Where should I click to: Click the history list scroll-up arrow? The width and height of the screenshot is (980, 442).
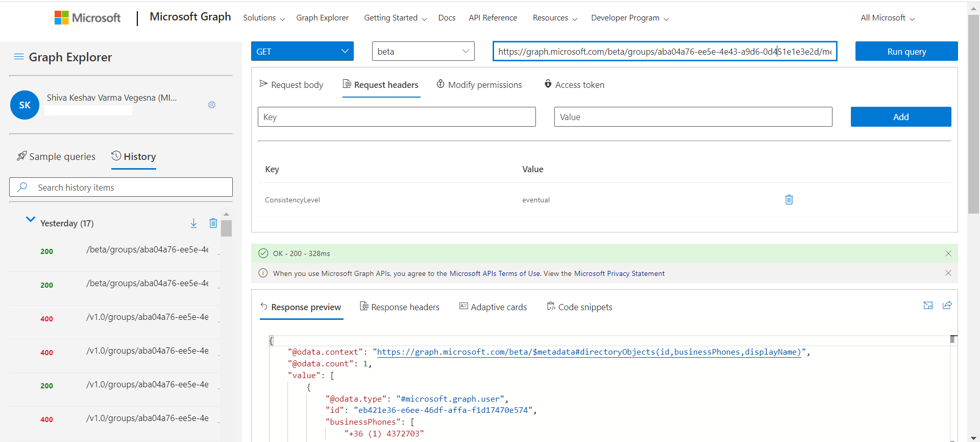(227, 214)
